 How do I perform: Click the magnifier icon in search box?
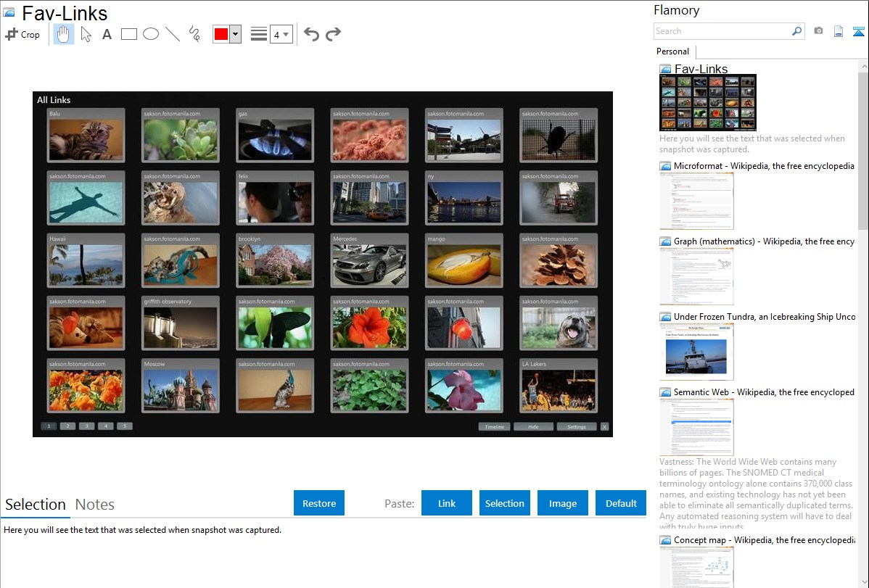pyautogui.click(x=796, y=31)
